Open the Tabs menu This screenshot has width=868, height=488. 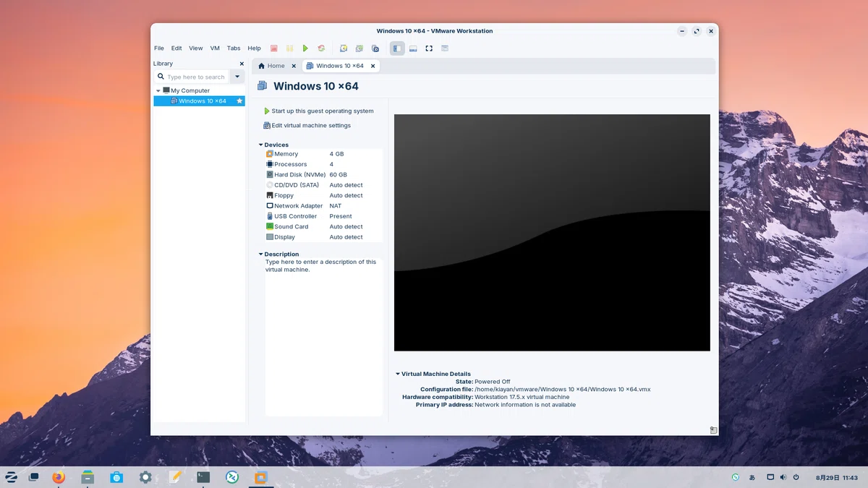coord(234,48)
